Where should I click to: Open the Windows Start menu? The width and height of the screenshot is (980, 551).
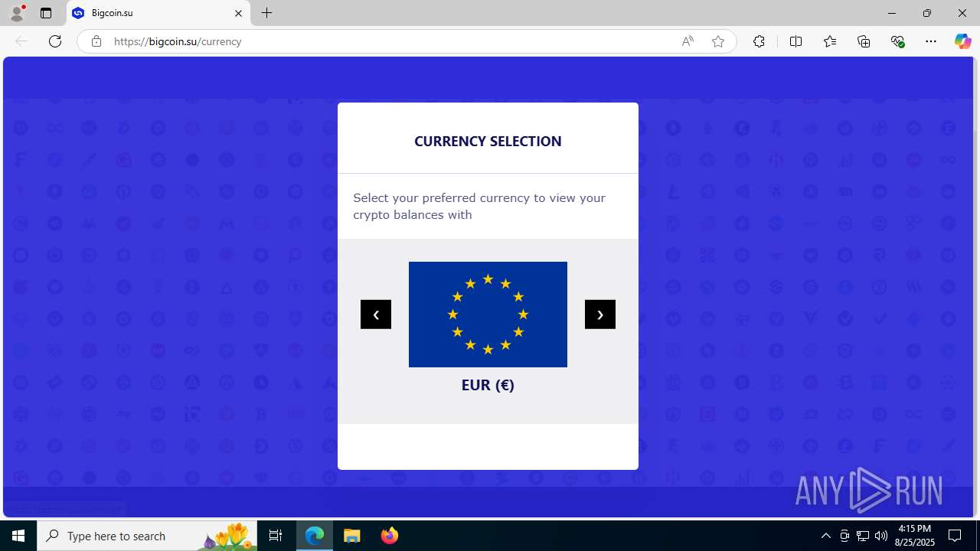coord(18,536)
